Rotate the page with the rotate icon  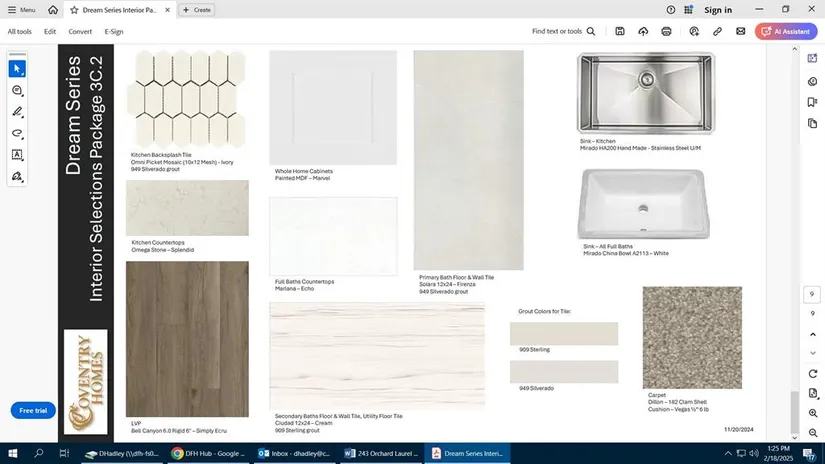point(812,373)
